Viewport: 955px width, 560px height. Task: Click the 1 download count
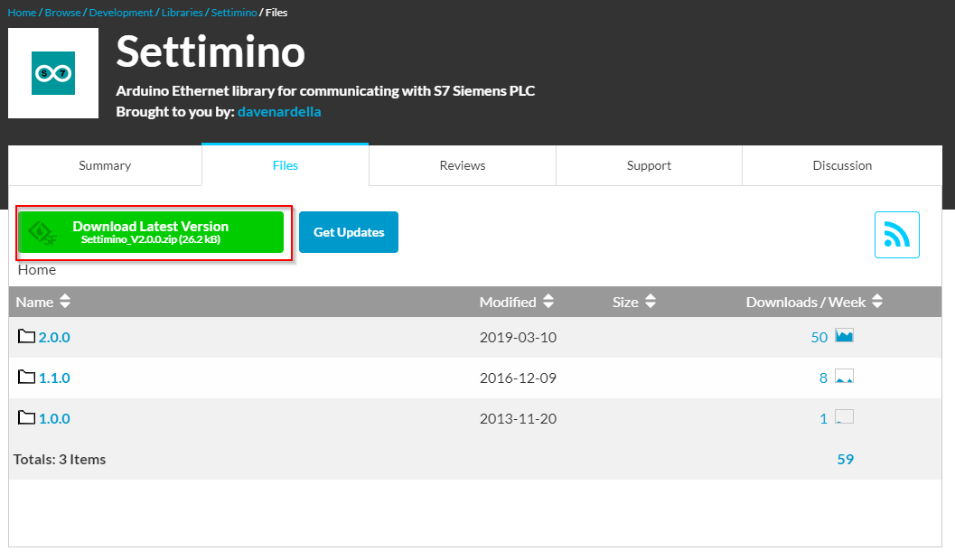[823, 419]
